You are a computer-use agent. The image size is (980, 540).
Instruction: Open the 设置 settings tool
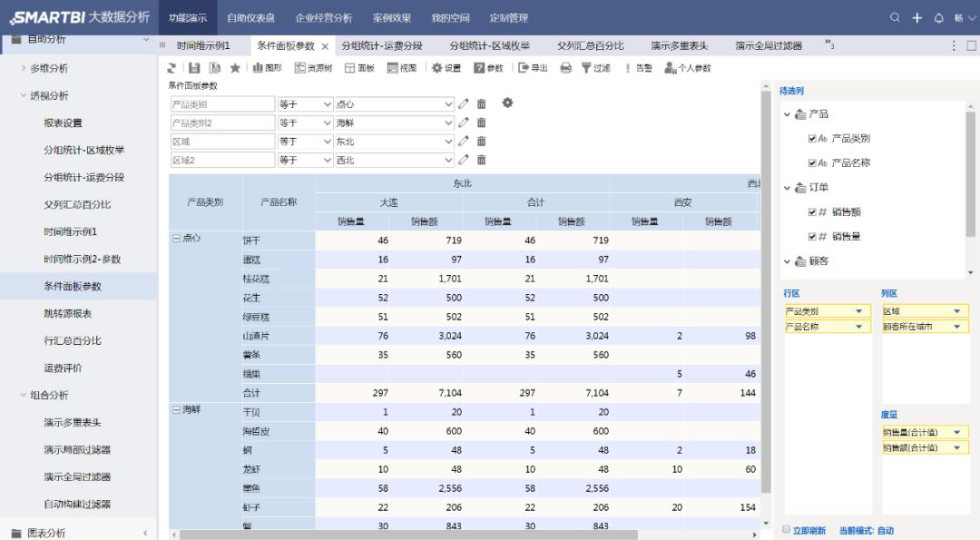coord(446,68)
